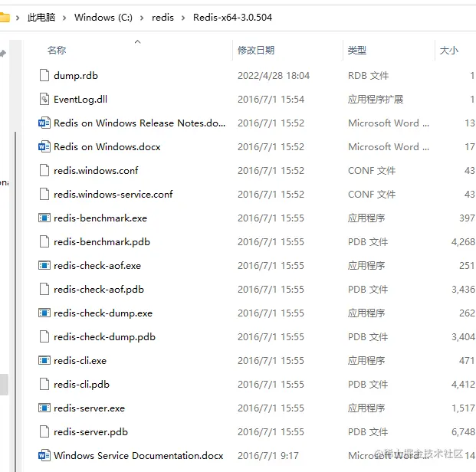Click Redis-x64-3.0.504 in the address bar
Viewport: 476px width, 472px height.
(x=232, y=18)
